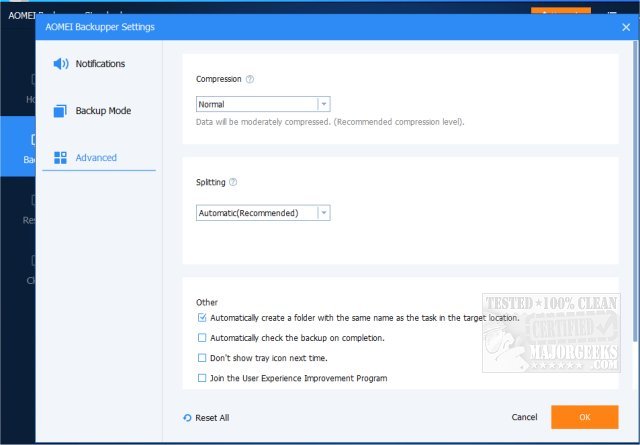The image size is (640, 445).
Task: Click the Reset All circular arrow icon
Action: [187, 418]
